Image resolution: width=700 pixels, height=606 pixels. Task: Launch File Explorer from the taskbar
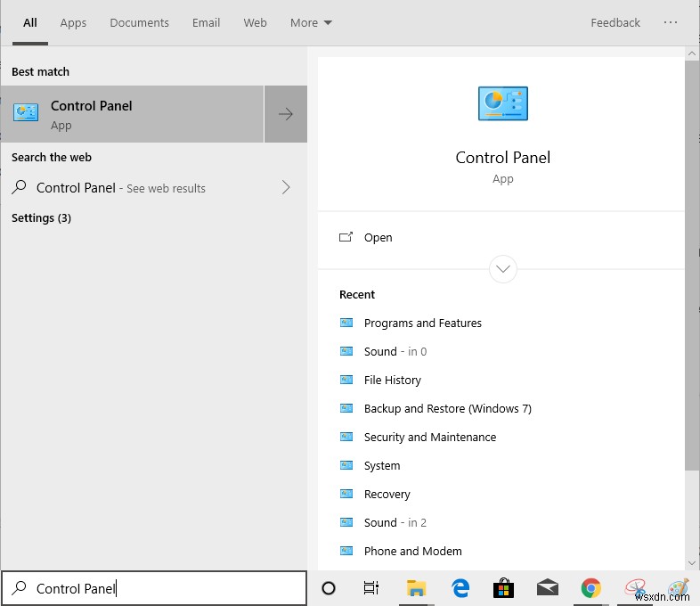point(416,588)
